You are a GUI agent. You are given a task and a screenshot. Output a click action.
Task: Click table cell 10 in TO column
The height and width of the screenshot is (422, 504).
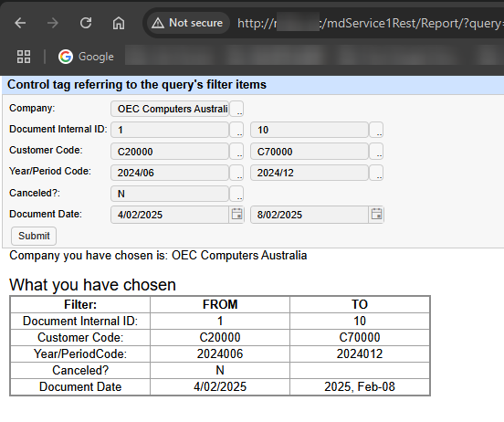click(x=360, y=321)
